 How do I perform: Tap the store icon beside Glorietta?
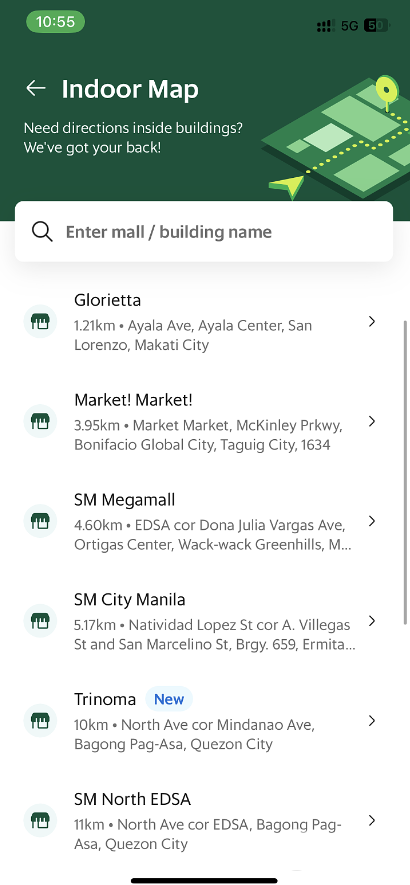(40, 322)
